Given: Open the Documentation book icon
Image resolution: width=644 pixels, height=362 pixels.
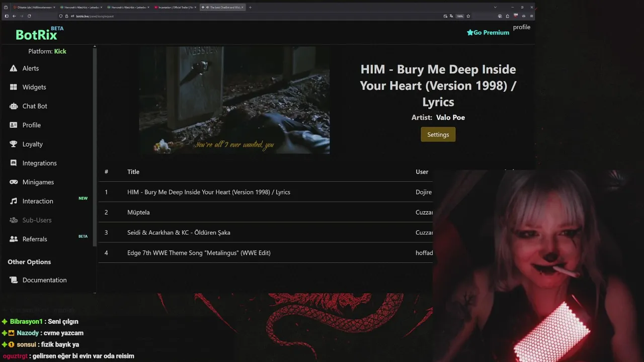Looking at the screenshot, I should (x=14, y=280).
